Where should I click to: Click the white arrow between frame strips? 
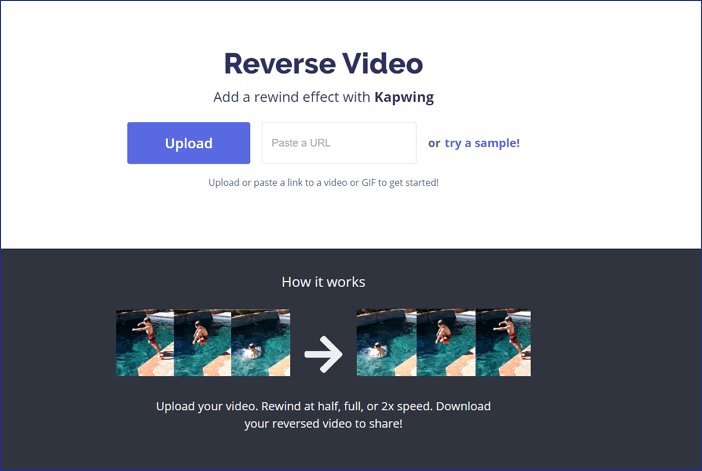[323, 354]
